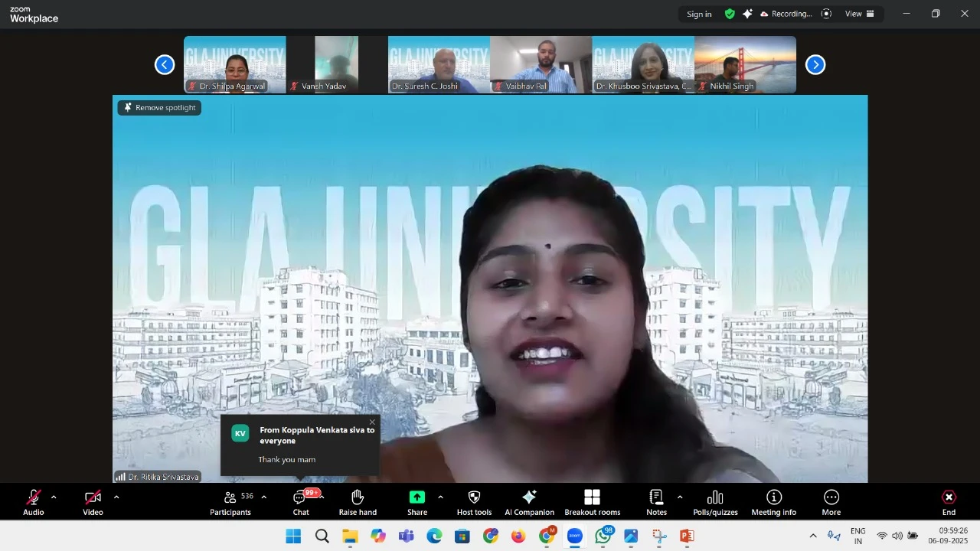Viewport: 980px width, 551px height.
Task: Open Host tools
Action: coord(474,503)
